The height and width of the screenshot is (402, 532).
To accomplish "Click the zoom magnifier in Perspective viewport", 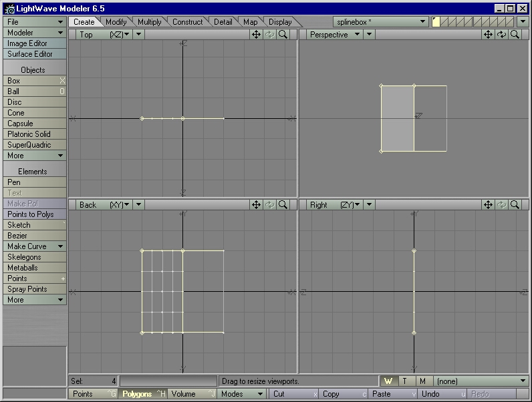I will [x=515, y=35].
